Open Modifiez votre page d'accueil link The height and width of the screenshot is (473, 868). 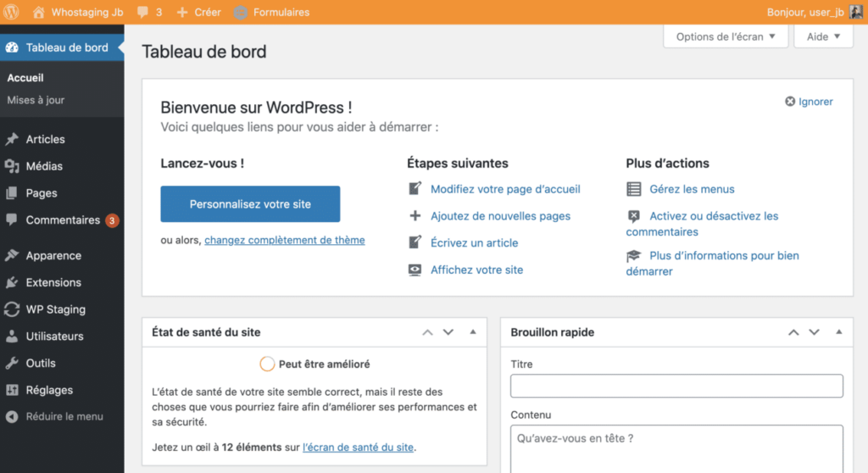(505, 189)
